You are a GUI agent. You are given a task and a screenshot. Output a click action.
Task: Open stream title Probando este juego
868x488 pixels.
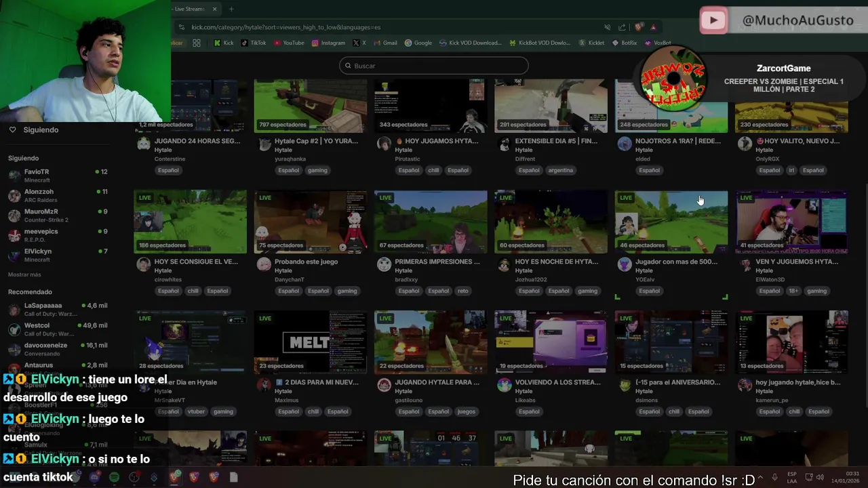306,262
